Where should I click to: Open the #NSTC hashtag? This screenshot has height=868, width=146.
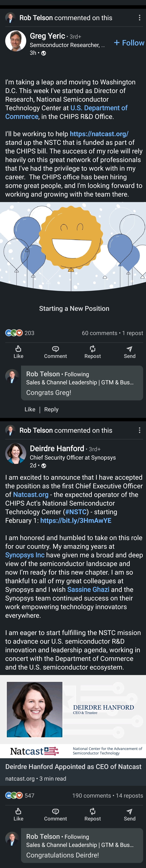tap(76, 512)
